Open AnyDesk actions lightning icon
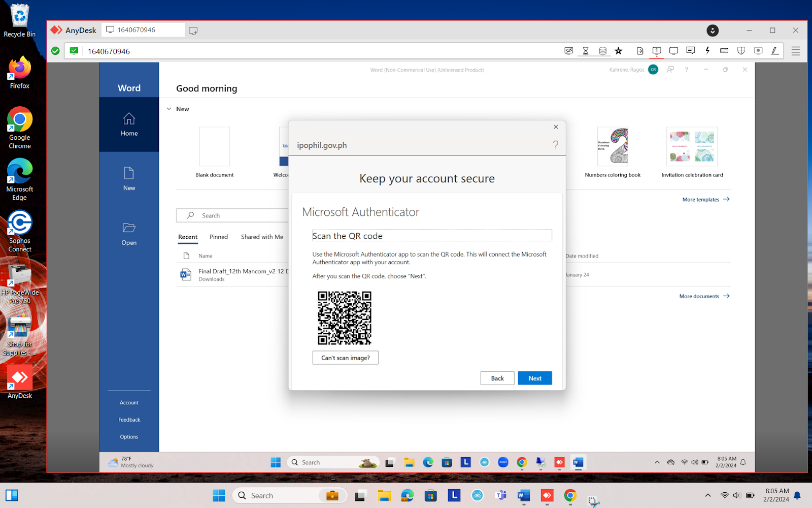The height and width of the screenshot is (508, 812). [x=707, y=51]
